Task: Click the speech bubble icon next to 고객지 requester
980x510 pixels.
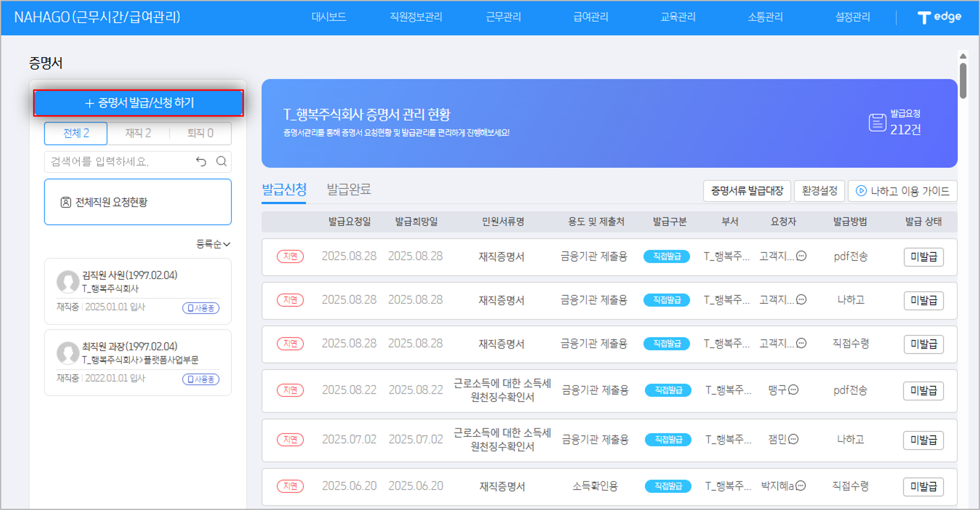Action: 801,256
